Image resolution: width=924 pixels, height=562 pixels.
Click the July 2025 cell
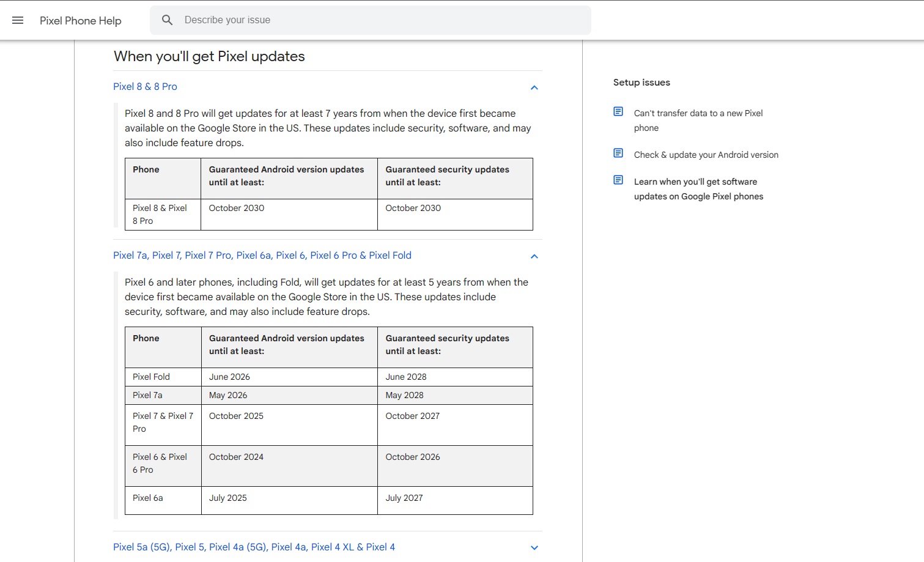click(289, 500)
